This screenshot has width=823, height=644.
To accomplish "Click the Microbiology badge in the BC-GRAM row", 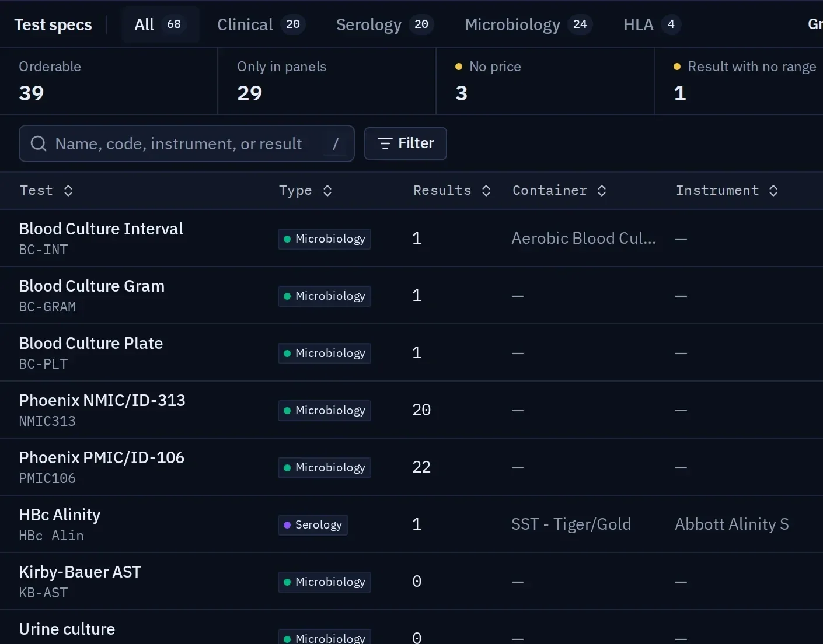I will 325,296.
